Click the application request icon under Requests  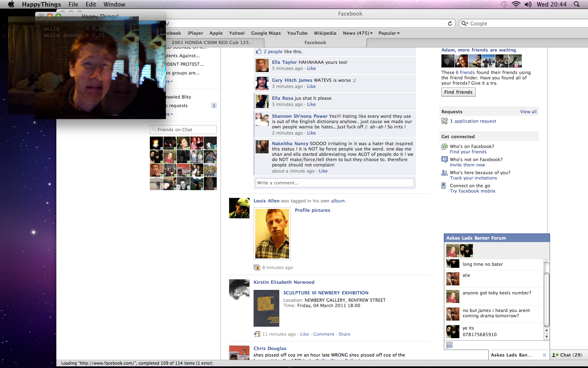[x=445, y=121]
